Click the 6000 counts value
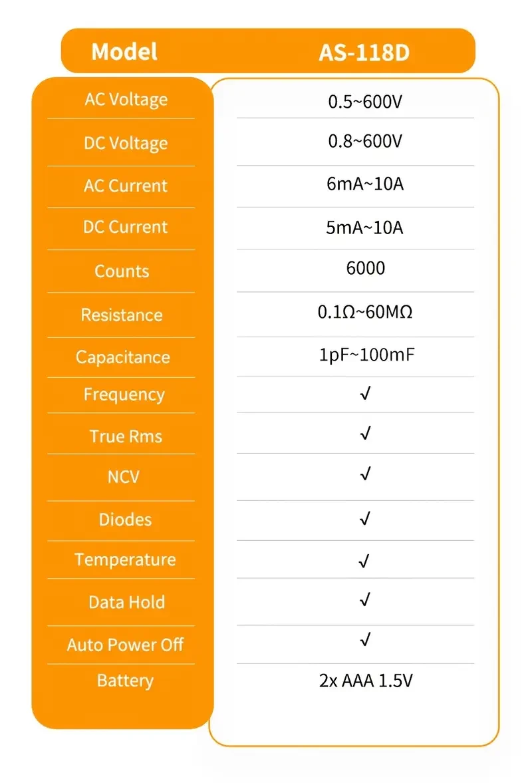Screen dimensions: 532x783 366,268
